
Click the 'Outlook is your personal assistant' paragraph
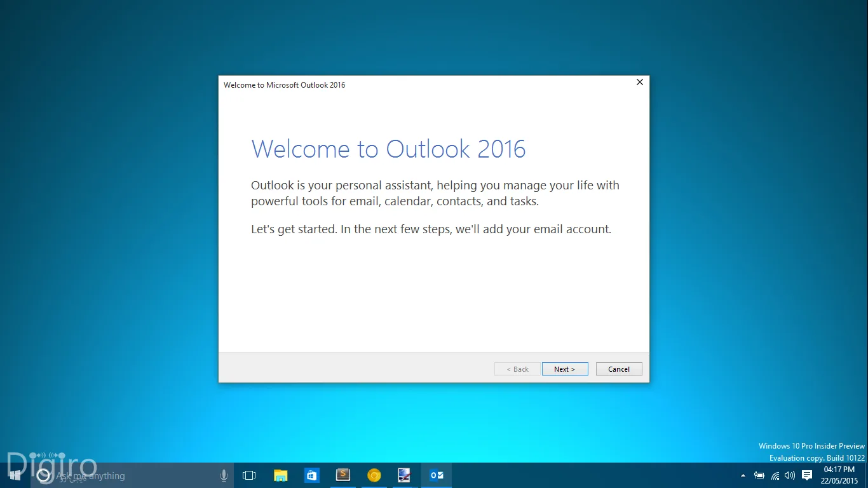click(x=435, y=193)
